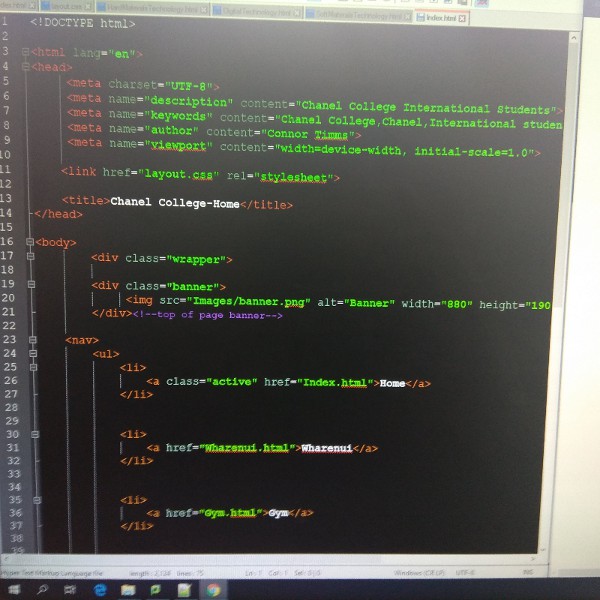Switch to the Index.html tab
This screenshot has height=600, width=600.
click(x=436, y=17)
